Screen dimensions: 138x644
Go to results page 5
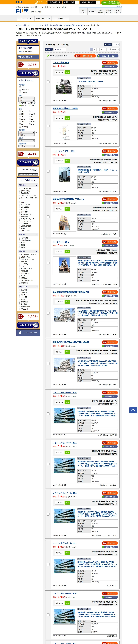point(105,49)
